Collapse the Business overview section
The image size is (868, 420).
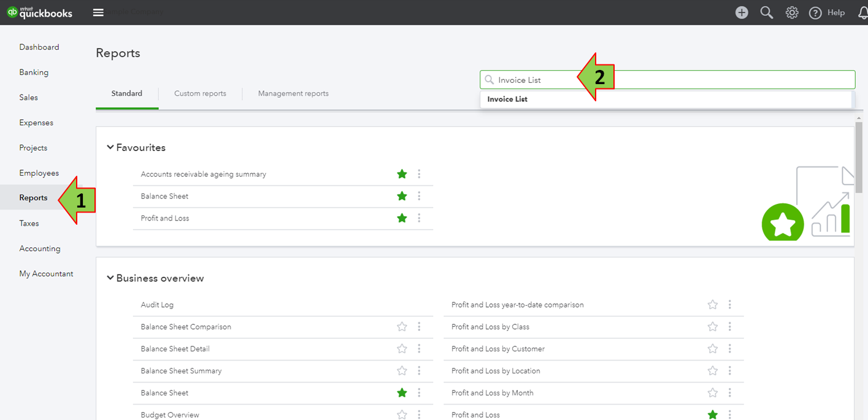pos(110,278)
